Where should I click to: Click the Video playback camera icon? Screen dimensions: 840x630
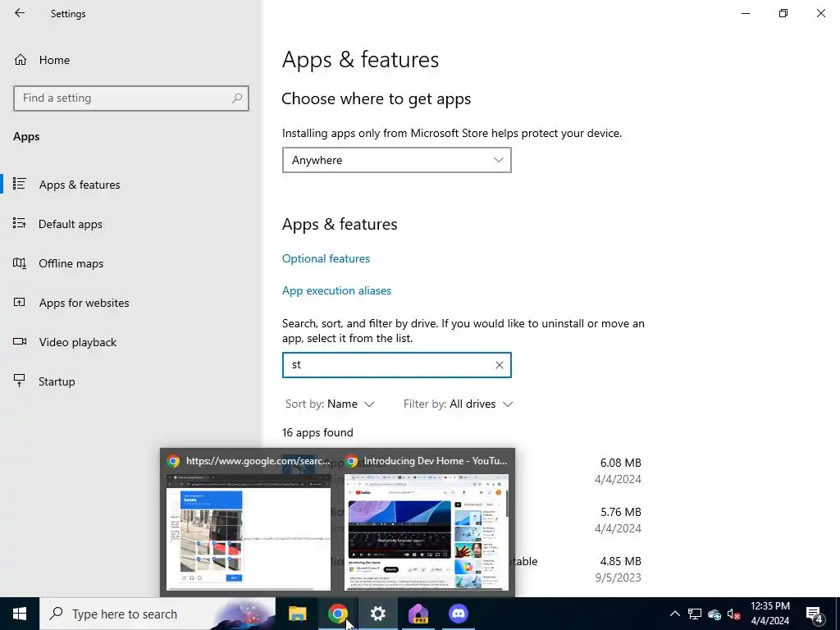pos(20,341)
